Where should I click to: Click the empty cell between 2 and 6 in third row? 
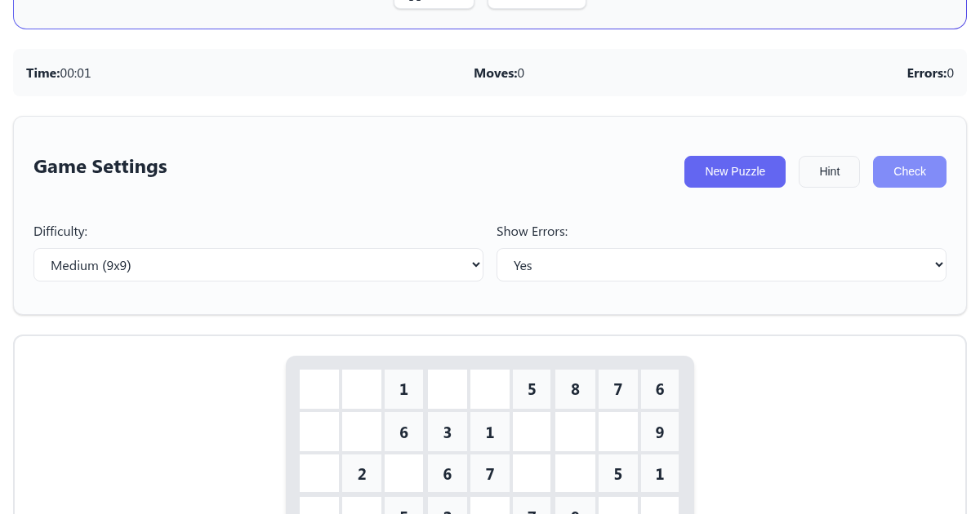404,474
